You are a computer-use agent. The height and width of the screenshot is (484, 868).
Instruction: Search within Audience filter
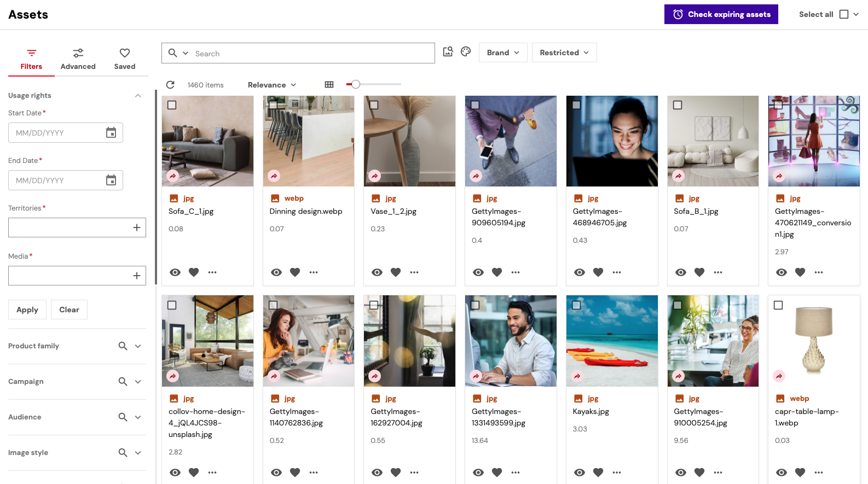tap(123, 417)
